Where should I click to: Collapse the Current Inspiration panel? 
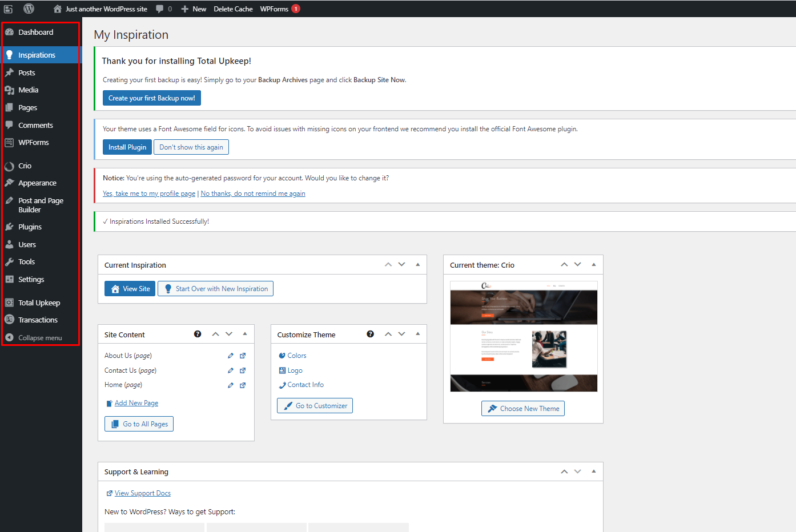[417, 264]
